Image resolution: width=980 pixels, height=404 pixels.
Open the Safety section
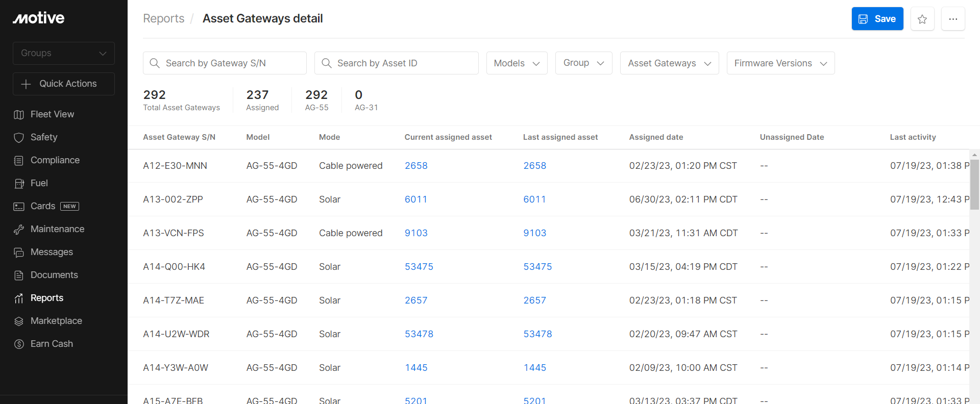click(x=44, y=137)
